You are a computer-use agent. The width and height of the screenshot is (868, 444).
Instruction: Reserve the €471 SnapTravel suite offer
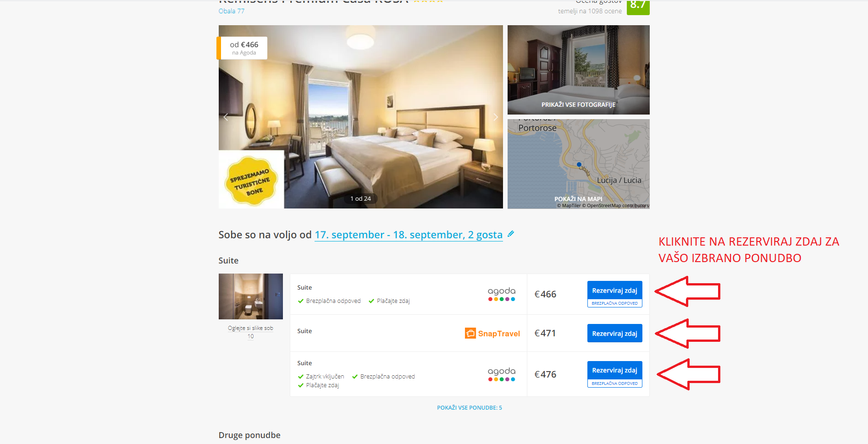tap(614, 334)
